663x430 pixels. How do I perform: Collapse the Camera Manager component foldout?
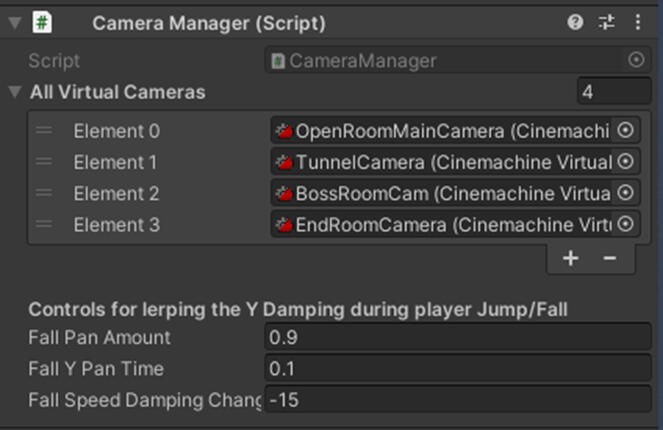[x=12, y=22]
